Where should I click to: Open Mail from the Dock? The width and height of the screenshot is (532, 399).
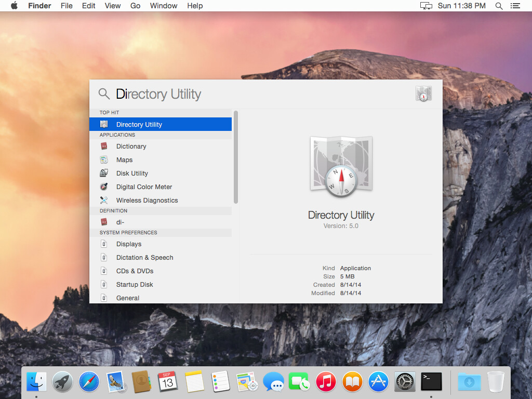coord(115,381)
